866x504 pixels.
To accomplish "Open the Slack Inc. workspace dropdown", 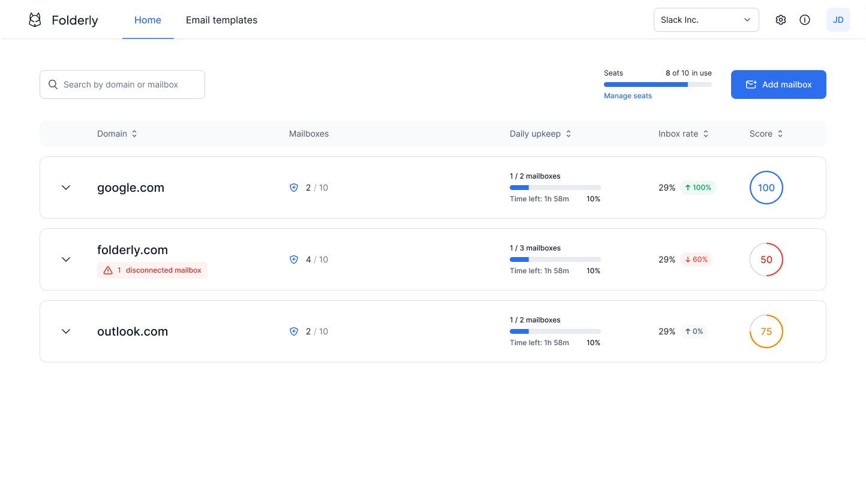I will [x=706, y=20].
